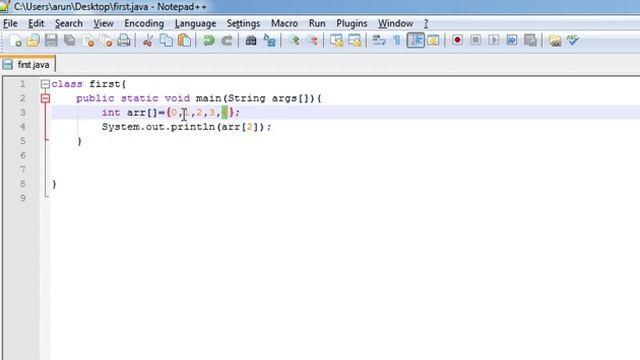
Task: Close the current document from the toolbar
Action: 88,40
